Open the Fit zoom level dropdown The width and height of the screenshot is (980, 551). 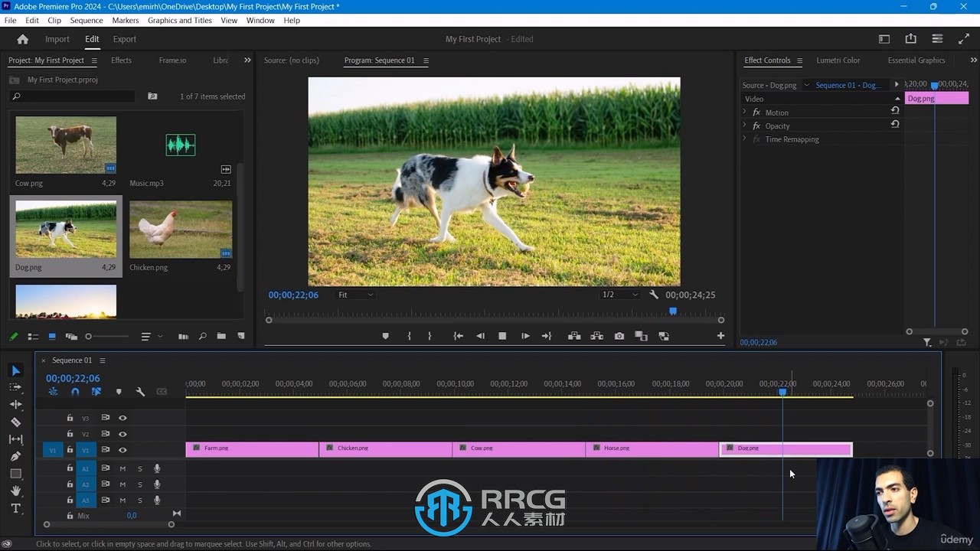(356, 295)
